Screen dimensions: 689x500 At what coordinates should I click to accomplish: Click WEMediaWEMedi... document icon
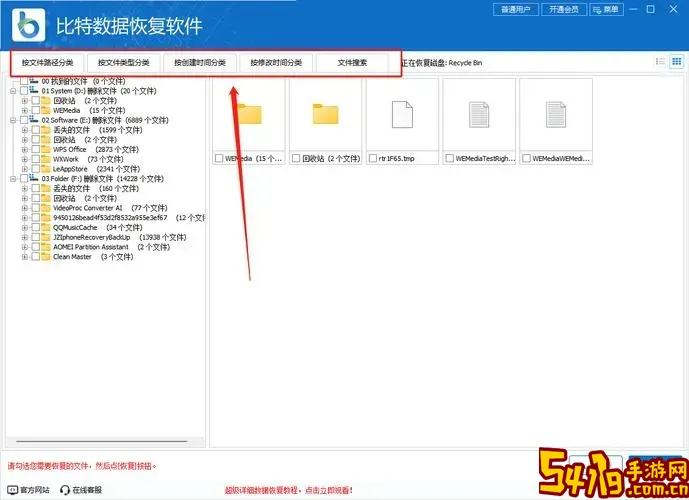[556, 114]
